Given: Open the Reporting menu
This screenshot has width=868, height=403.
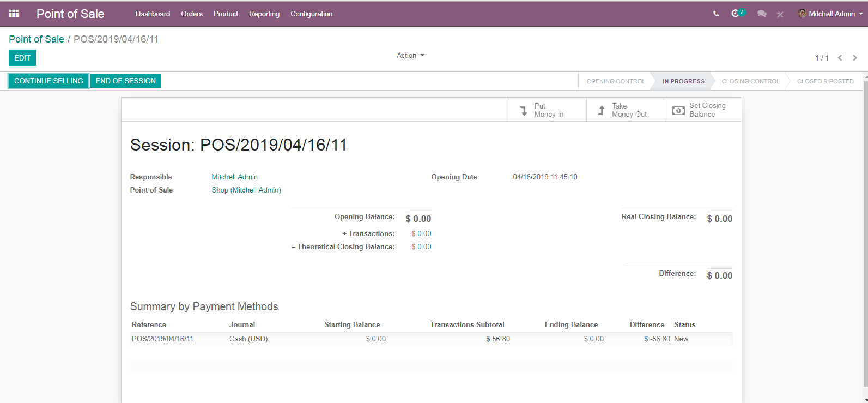Looking at the screenshot, I should coord(264,14).
